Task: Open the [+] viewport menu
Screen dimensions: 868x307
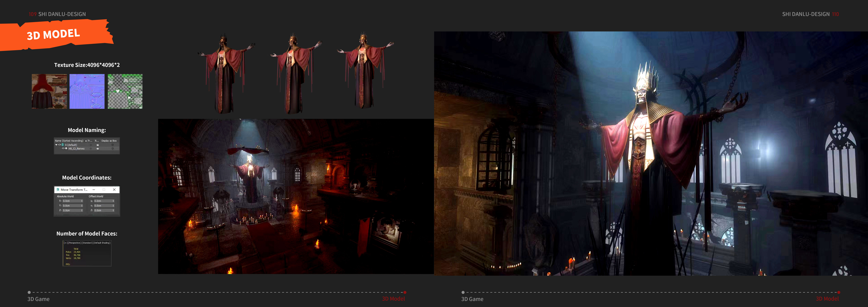Action: pyautogui.click(x=66, y=243)
